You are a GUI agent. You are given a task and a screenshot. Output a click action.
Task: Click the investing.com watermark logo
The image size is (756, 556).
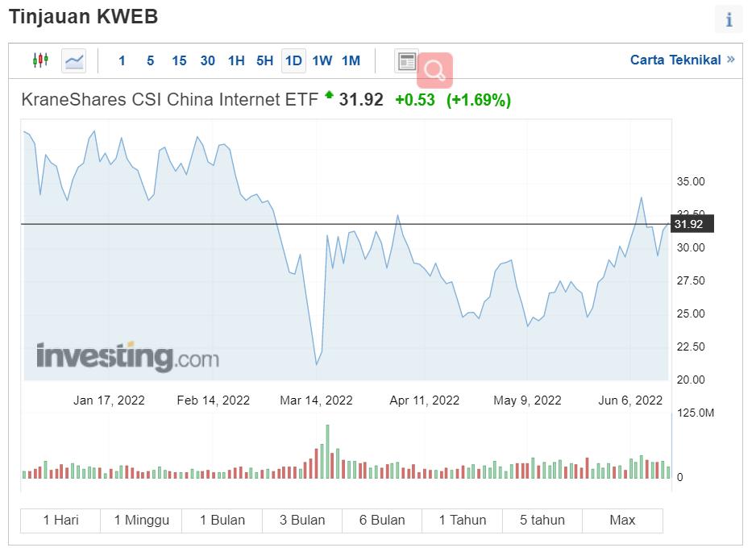coord(127,356)
